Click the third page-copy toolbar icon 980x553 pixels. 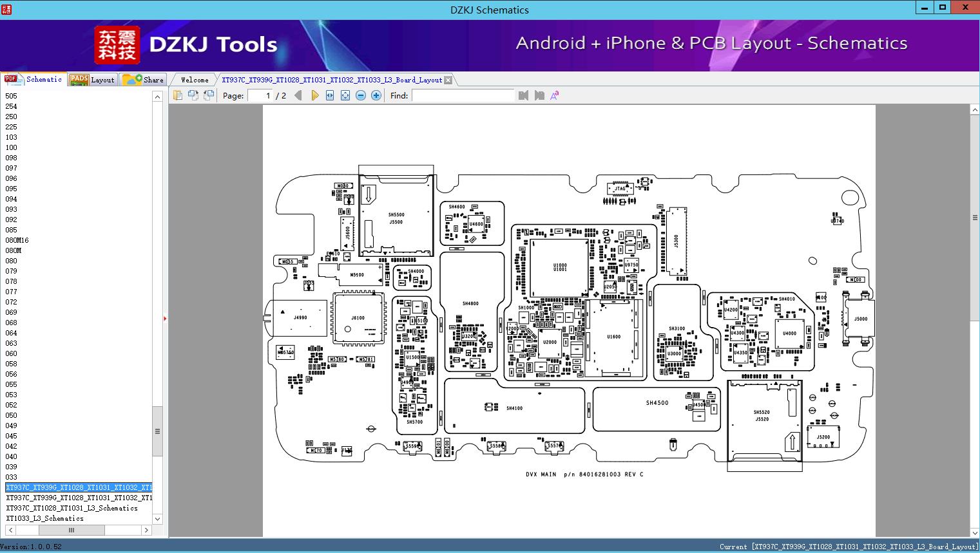tap(209, 95)
